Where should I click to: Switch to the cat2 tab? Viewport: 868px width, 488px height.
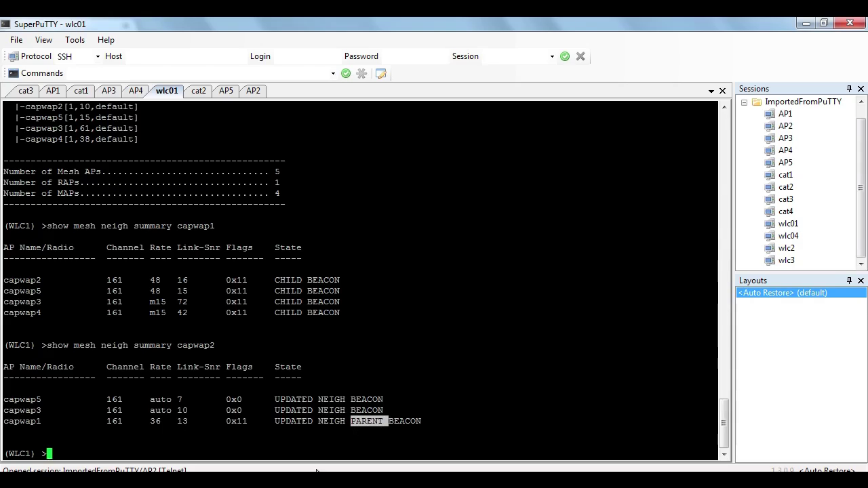click(197, 91)
